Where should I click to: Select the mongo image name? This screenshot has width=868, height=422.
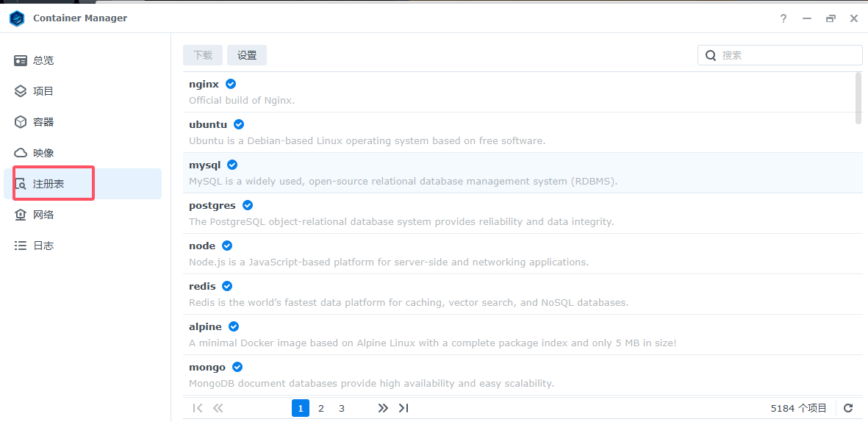click(x=207, y=367)
